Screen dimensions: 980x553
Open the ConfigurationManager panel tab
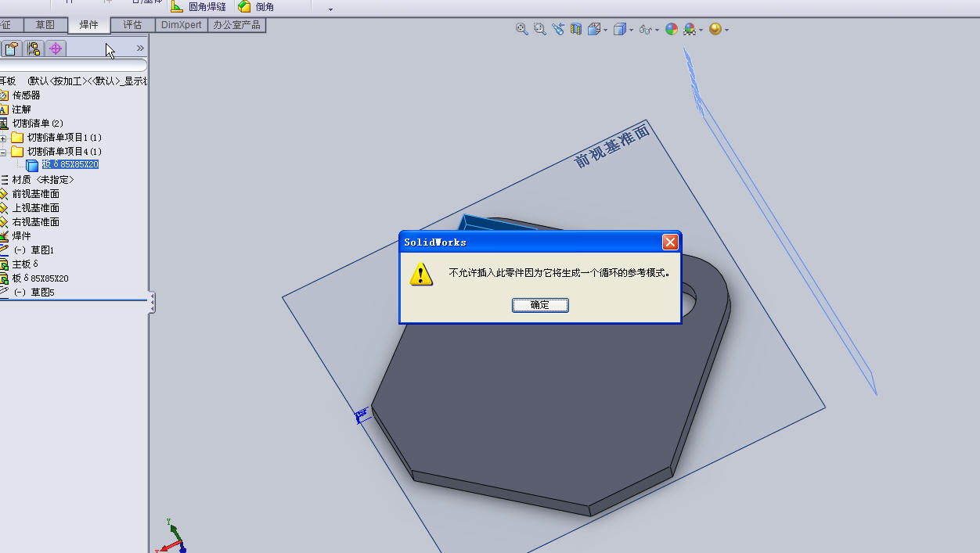click(33, 48)
